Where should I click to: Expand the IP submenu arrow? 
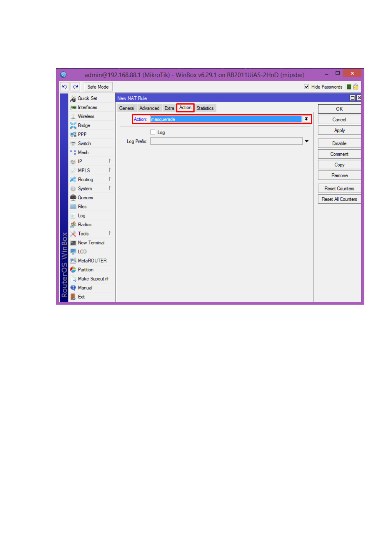(110, 161)
